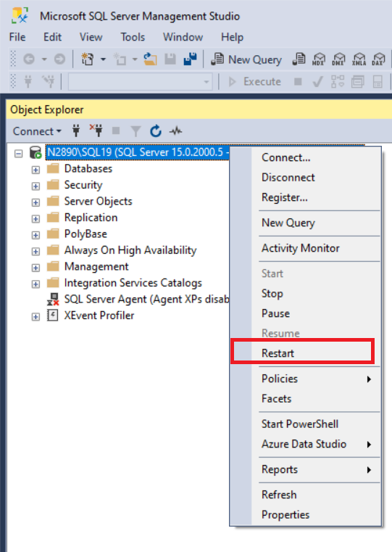This screenshot has width=392, height=552.
Task: Open the Azure Data Studio submenu
Action: coord(306,444)
